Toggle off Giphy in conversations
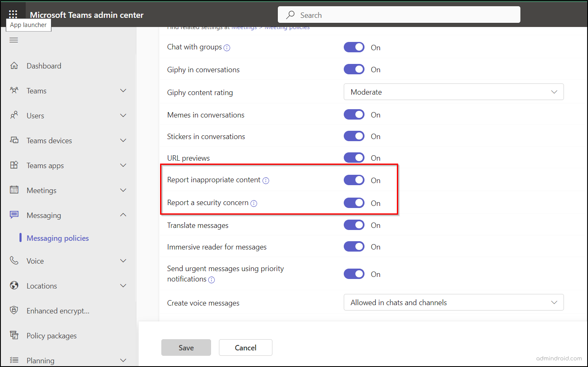588x367 pixels. coord(354,69)
